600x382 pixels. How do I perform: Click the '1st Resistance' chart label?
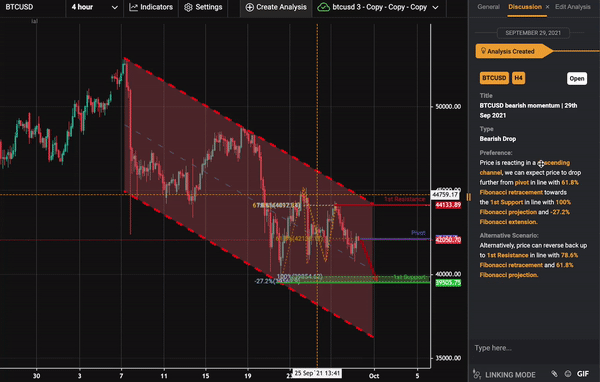point(404,199)
